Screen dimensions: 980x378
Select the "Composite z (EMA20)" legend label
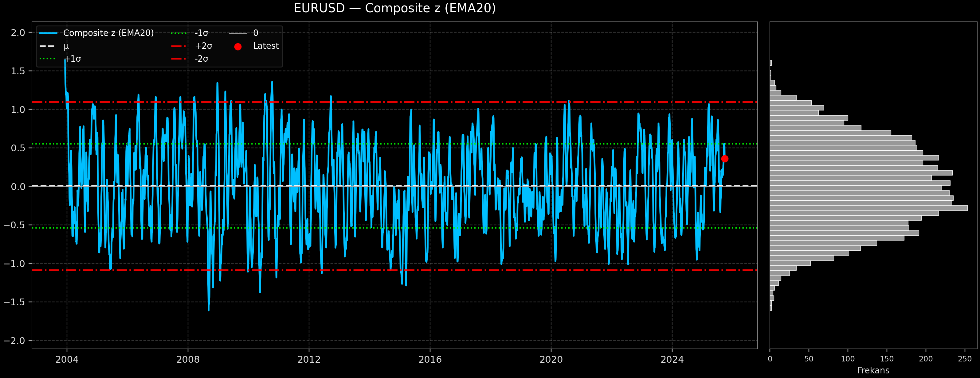pyautogui.click(x=108, y=33)
